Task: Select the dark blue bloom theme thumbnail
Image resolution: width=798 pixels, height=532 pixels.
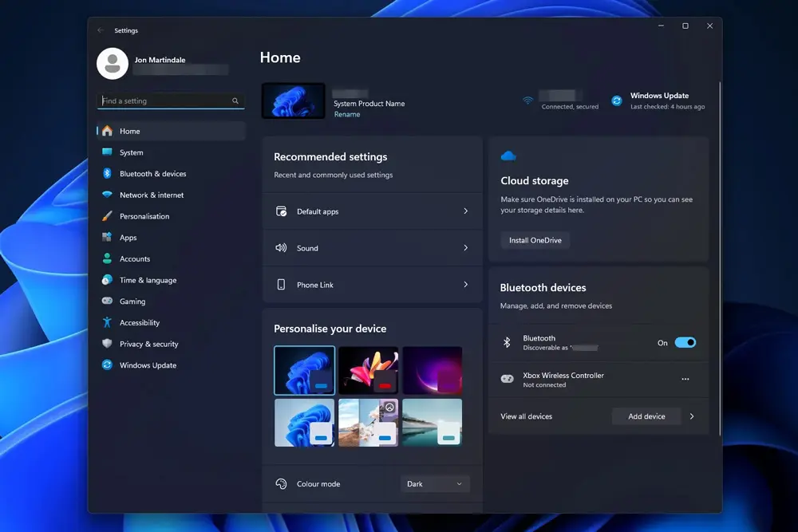Action: tap(304, 370)
